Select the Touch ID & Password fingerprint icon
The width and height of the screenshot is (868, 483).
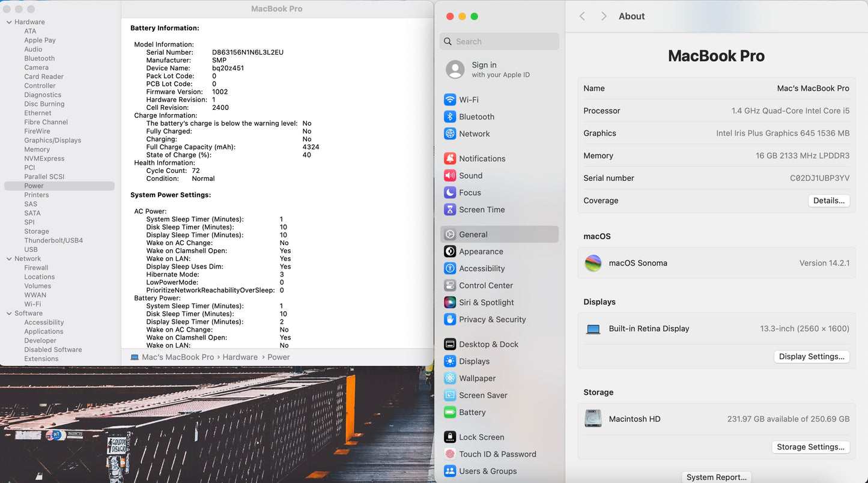pyautogui.click(x=449, y=454)
